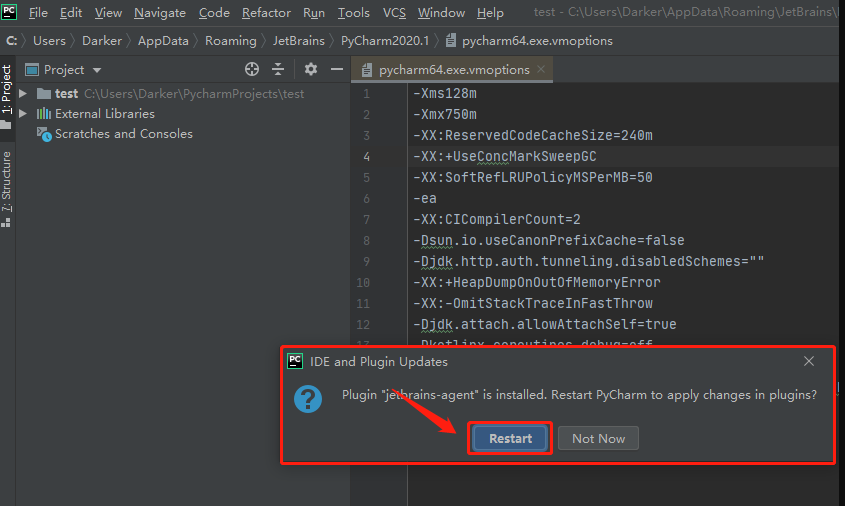This screenshot has width=845, height=506.
Task: Click the ReservedCodeCacheSize=240m line
Action: click(532, 135)
